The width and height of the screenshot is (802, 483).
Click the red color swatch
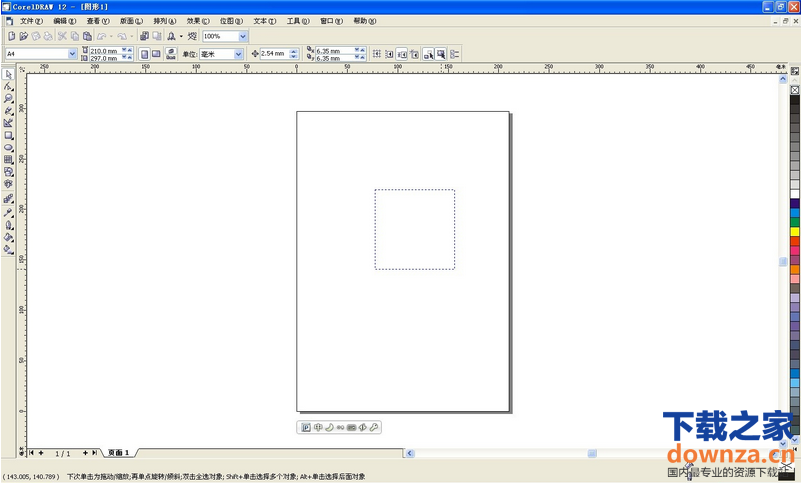click(795, 241)
